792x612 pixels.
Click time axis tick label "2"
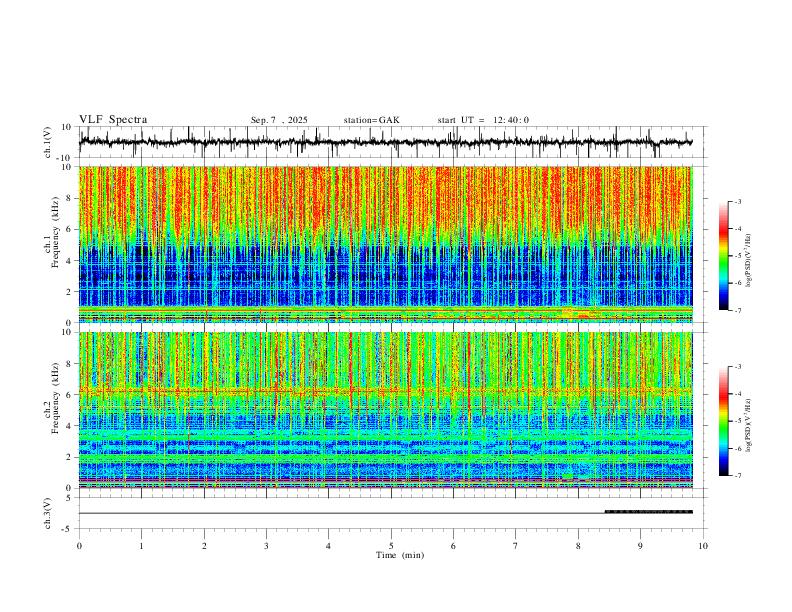coord(204,546)
